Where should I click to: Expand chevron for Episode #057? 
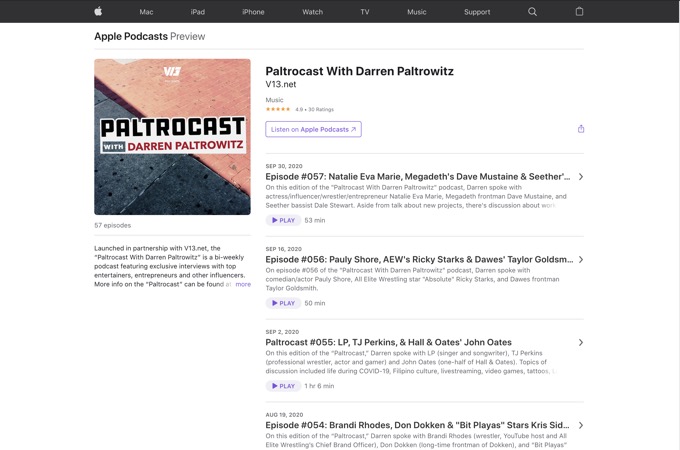581,176
